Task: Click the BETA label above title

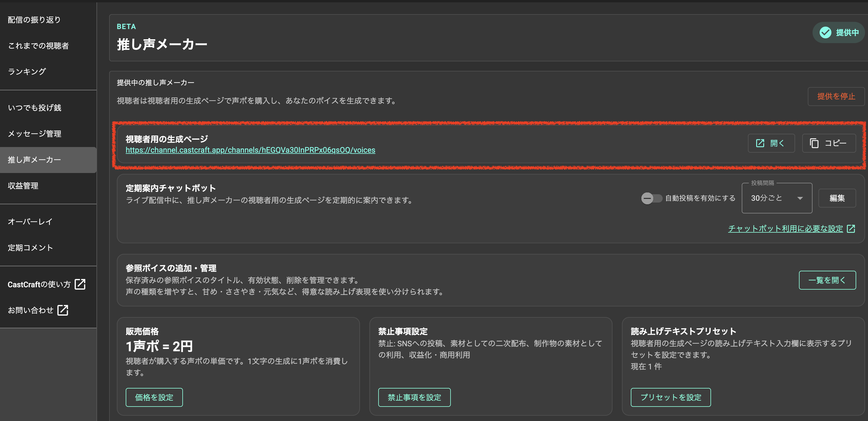Action: [126, 27]
